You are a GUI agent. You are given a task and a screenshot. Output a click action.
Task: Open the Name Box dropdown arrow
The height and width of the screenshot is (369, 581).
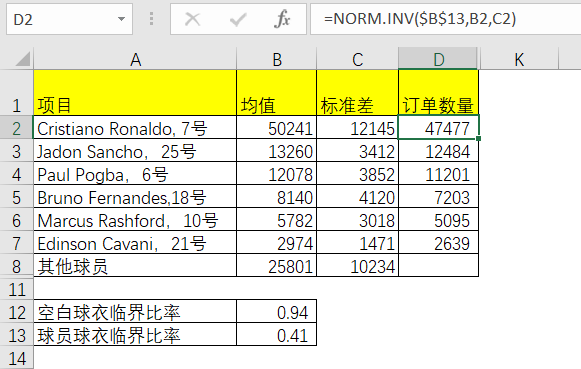(121, 19)
